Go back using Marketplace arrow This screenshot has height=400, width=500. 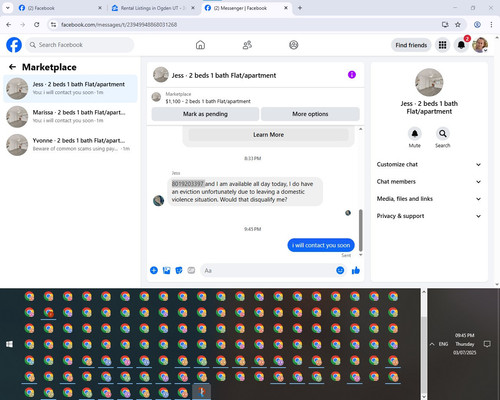pyautogui.click(x=12, y=67)
